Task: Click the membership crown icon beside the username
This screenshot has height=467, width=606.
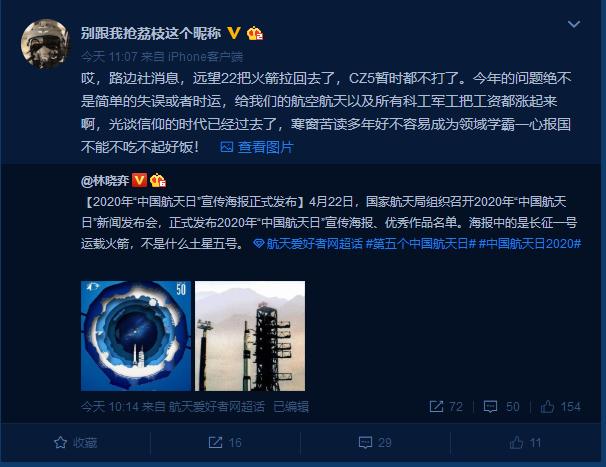Action: point(255,33)
